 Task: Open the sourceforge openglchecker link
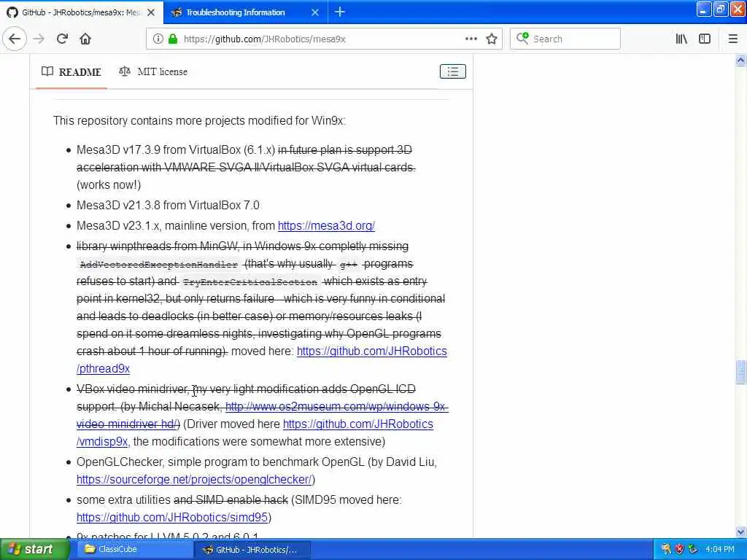click(194, 480)
